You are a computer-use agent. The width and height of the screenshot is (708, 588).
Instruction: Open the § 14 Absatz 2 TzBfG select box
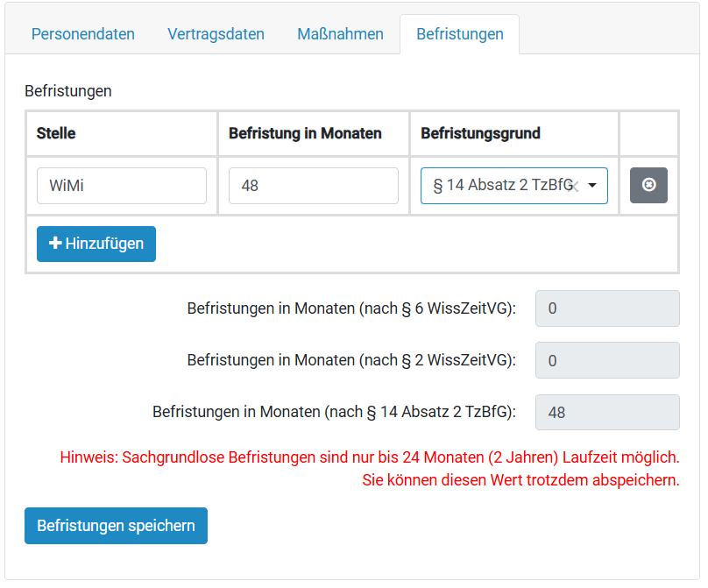513,186
